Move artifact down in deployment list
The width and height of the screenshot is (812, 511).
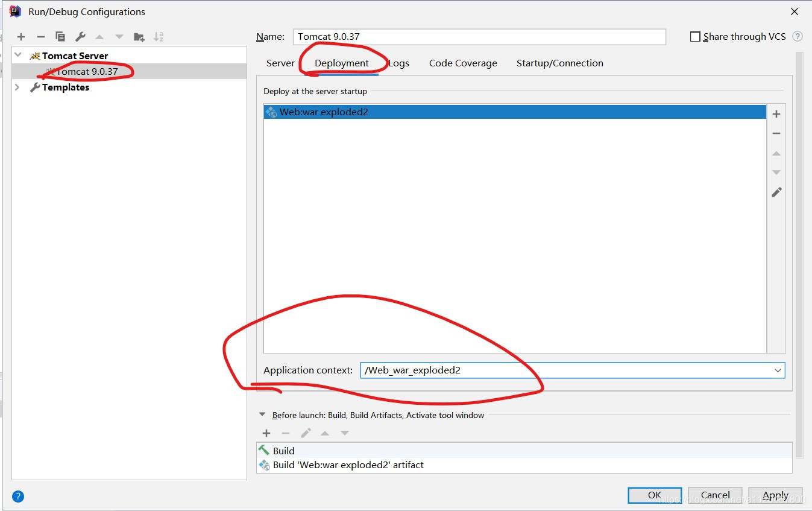click(776, 173)
